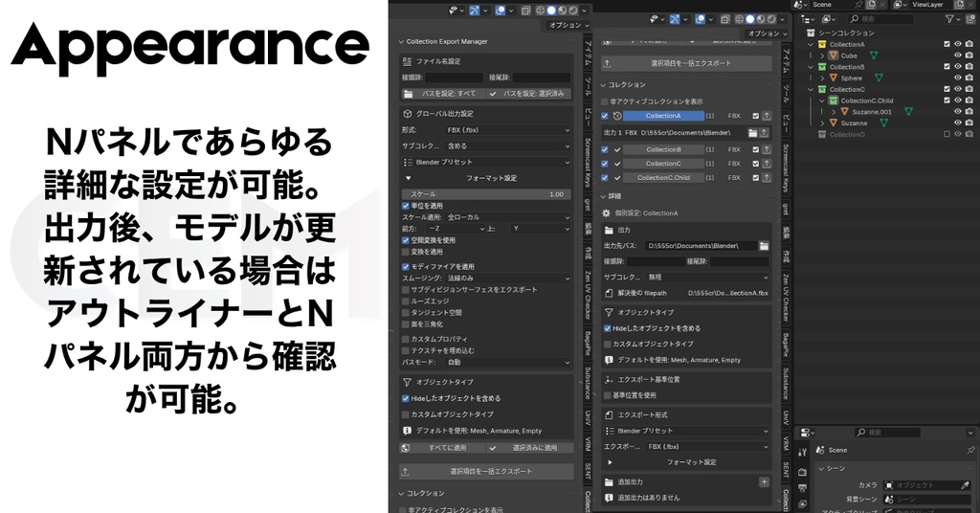Toggle gizmo icon in left viewport header
Viewport: 980px width, 513px height.
click(x=475, y=10)
